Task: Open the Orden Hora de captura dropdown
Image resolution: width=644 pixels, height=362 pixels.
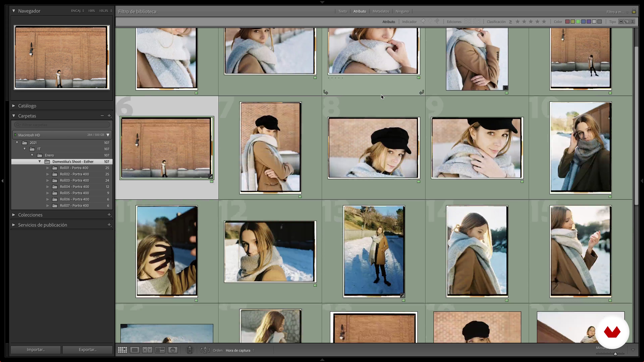Action: [x=240, y=350]
